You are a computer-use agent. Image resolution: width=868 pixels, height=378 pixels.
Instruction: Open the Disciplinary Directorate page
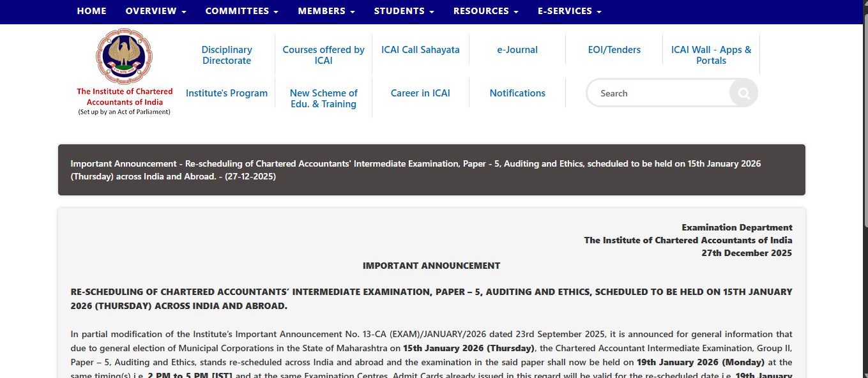(x=227, y=55)
